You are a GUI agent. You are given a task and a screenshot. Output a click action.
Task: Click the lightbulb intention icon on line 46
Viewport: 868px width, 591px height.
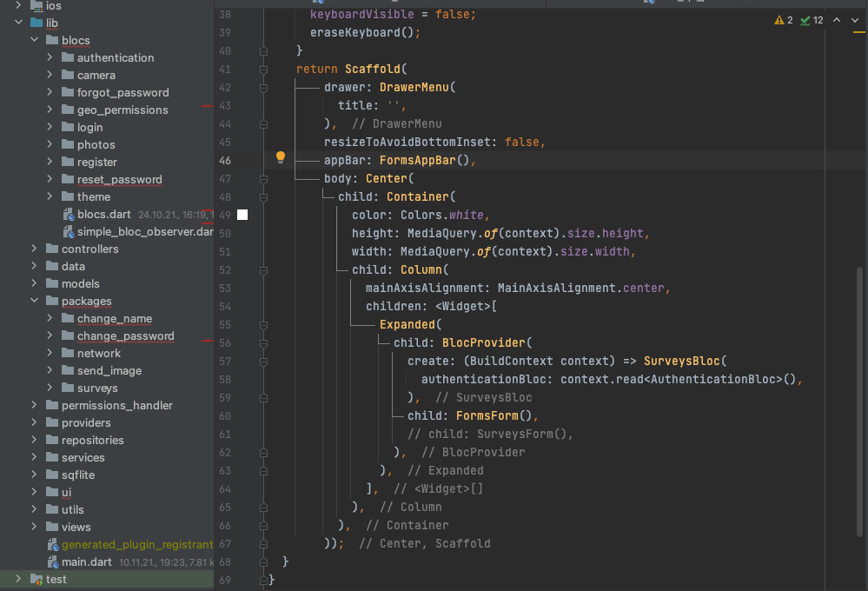tap(280, 156)
